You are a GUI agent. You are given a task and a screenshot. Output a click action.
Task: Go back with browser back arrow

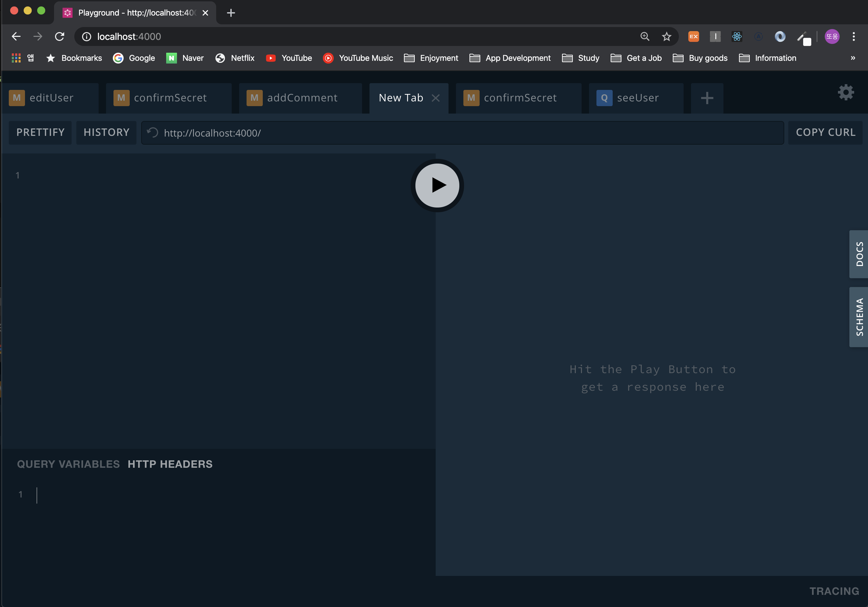(x=16, y=36)
